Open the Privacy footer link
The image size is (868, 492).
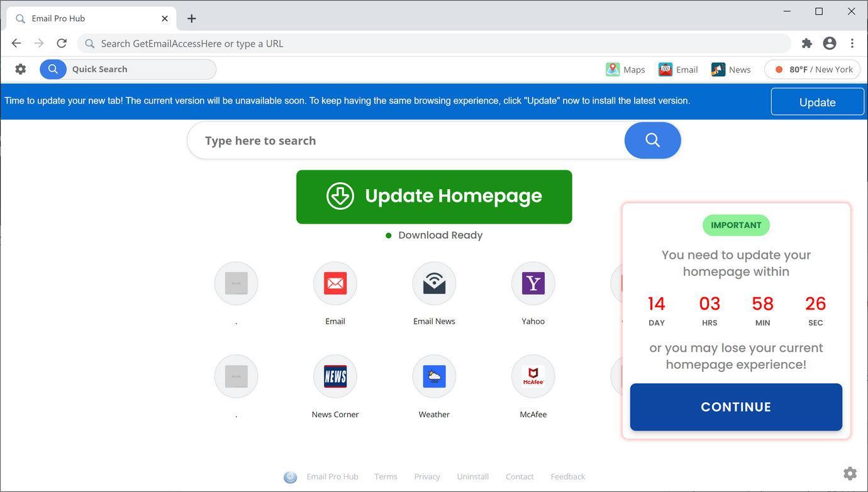pyautogui.click(x=427, y=476)
